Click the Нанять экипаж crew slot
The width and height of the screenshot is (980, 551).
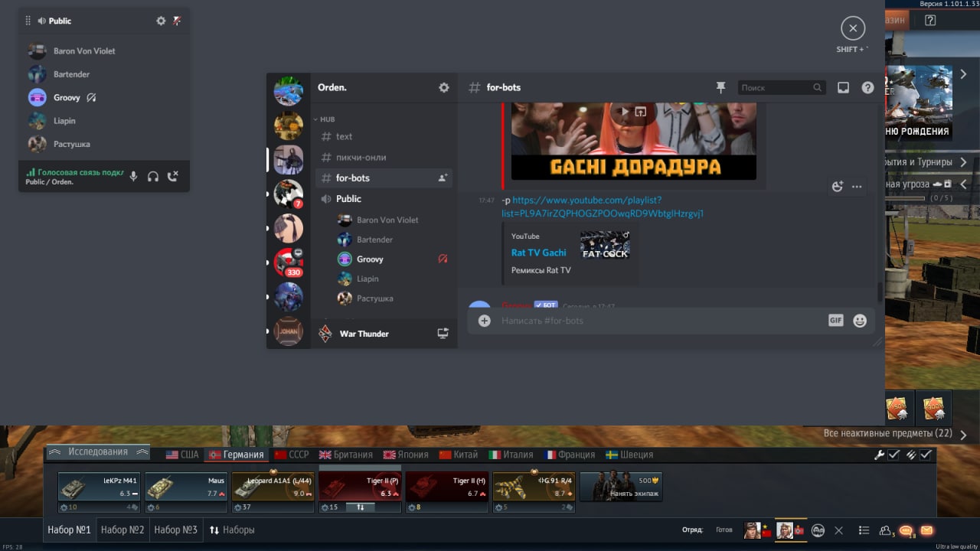pyautogui.click(x=621, y=487)
